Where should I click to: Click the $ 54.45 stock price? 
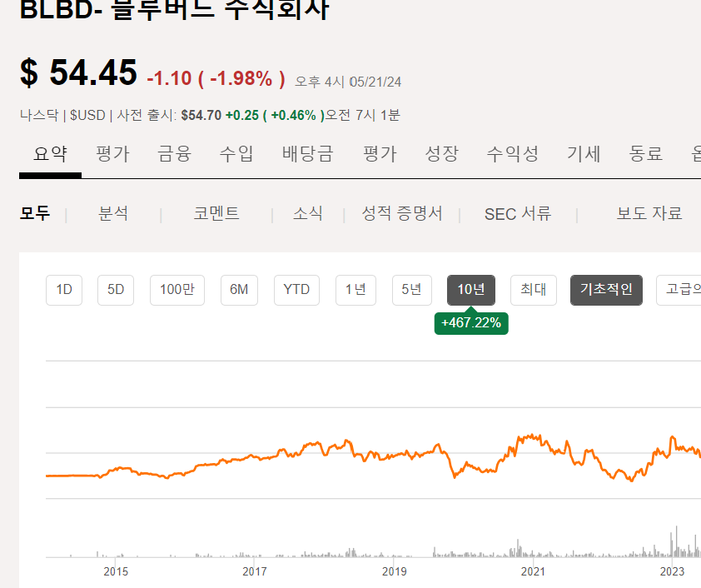(79, 72)
